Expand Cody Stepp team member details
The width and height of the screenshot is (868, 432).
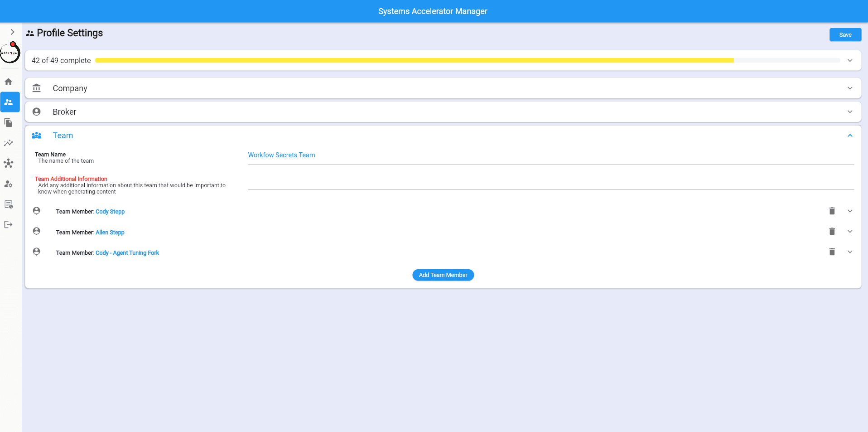pos(850,211)
